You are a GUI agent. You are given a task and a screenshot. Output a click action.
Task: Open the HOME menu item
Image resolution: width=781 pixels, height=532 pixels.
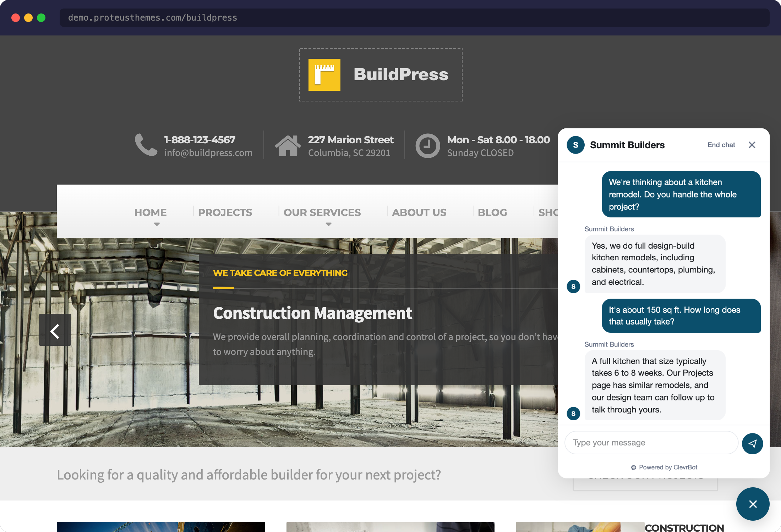point(151,212)
